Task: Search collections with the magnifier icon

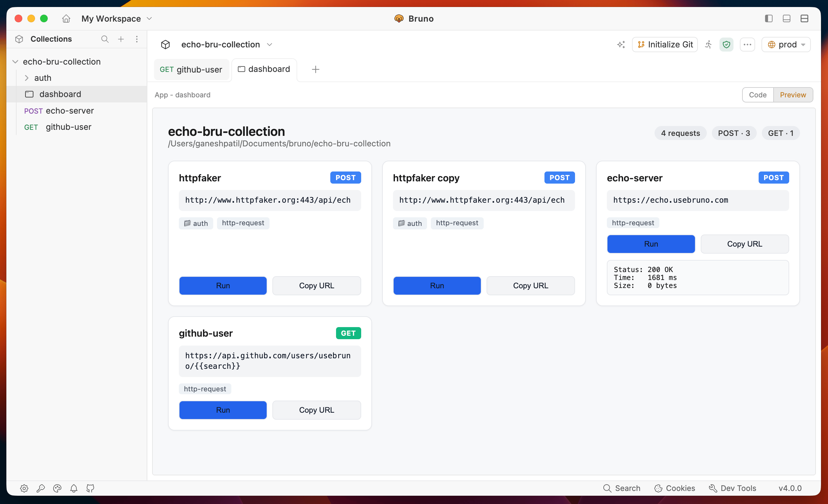Action: [x=105, y=39]
